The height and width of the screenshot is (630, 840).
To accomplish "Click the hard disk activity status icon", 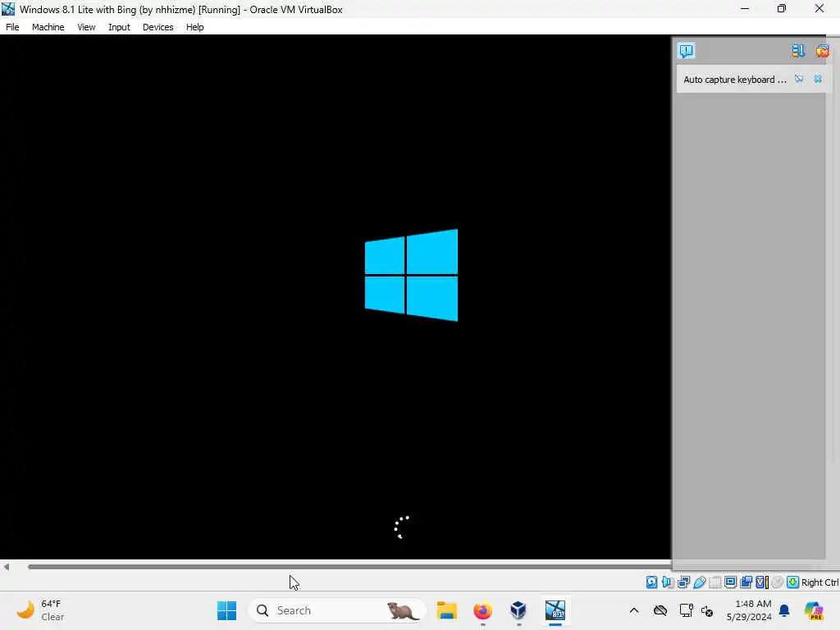I will coord(651,582).
